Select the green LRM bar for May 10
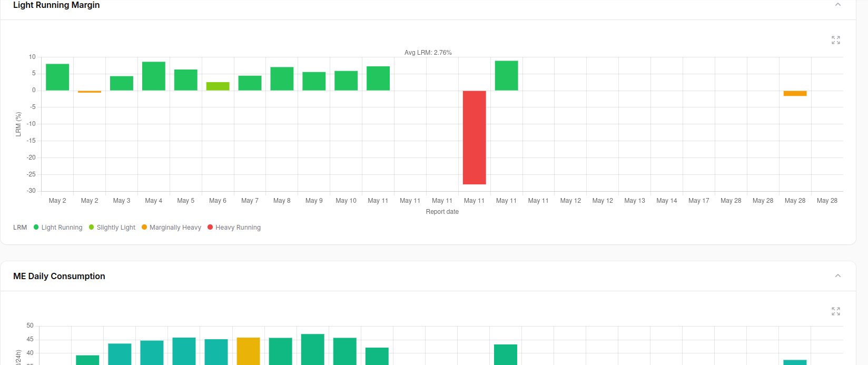868x365 pixels. coord(346,81)
